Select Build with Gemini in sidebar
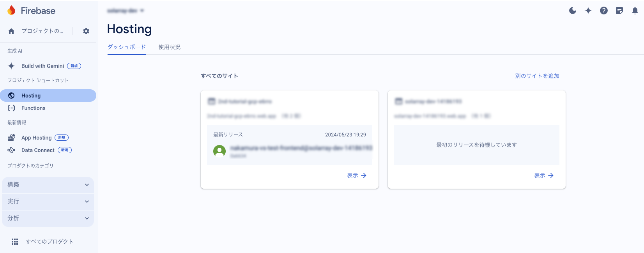Viewport: 644px width, 253px height. pyautogui.click(x=43, y=66)
